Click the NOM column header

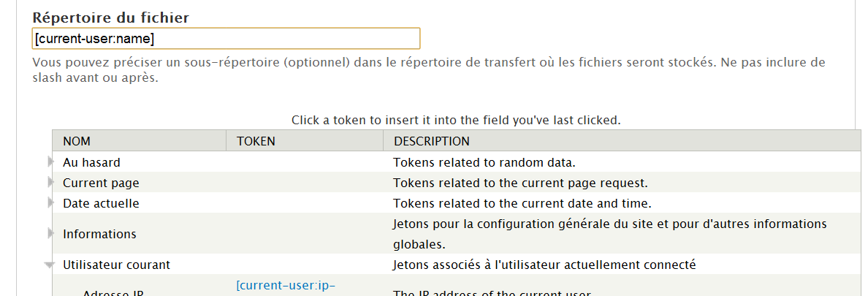coord(77,141)
